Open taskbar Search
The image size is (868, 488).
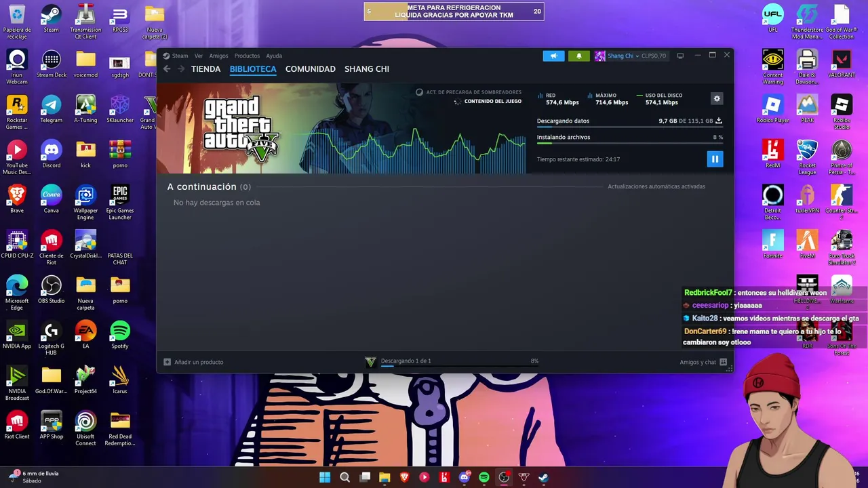(x=344, y=477)
